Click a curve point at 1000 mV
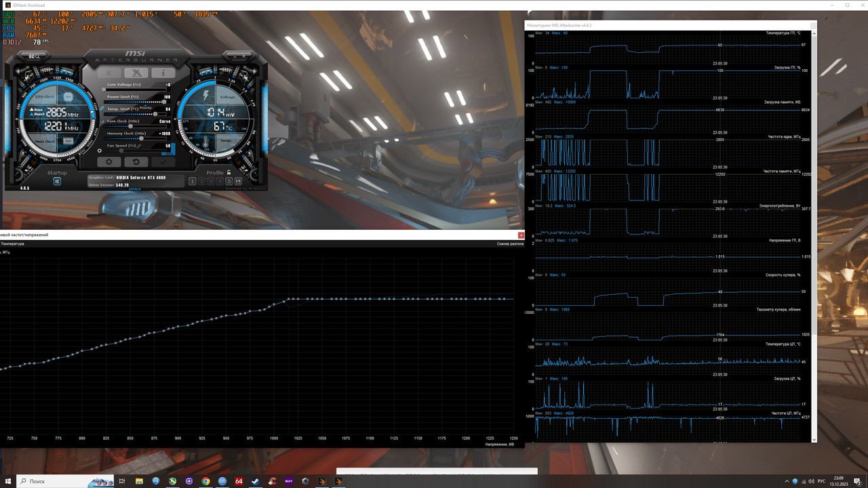This screenshot has height=488, width=868. pos(275,305)
